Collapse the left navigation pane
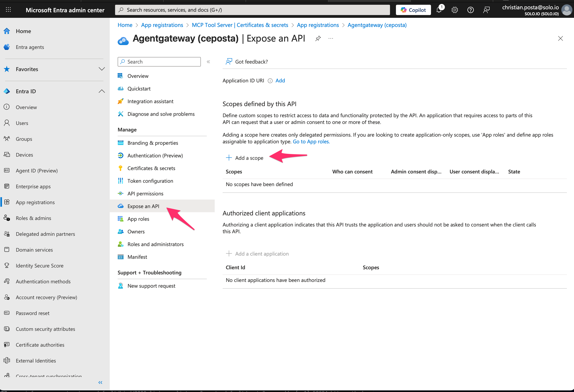Image resolution: width=574 pixels, height=392 pixels. tap(100, 382)
